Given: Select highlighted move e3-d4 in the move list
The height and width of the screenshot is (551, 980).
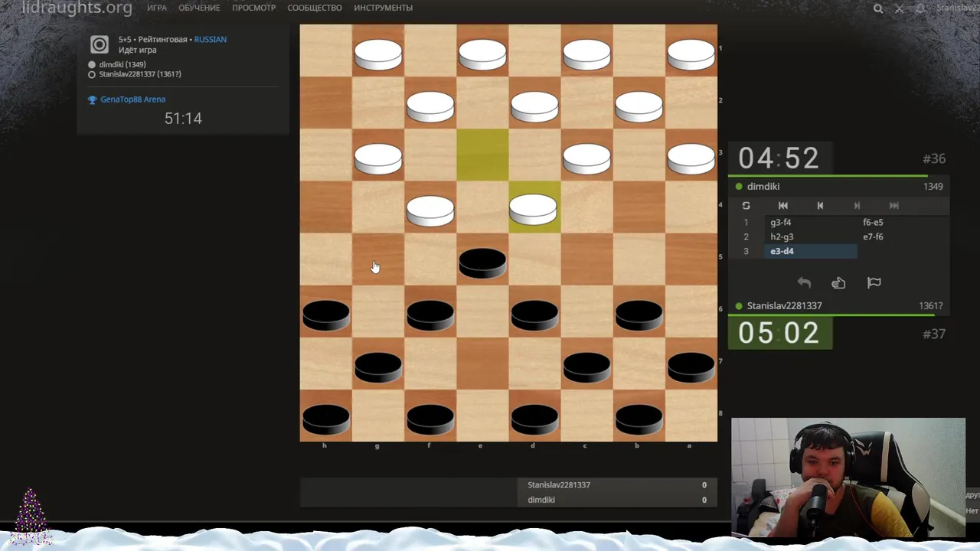Looking at the screenshot, I should [x=809, y=251].
